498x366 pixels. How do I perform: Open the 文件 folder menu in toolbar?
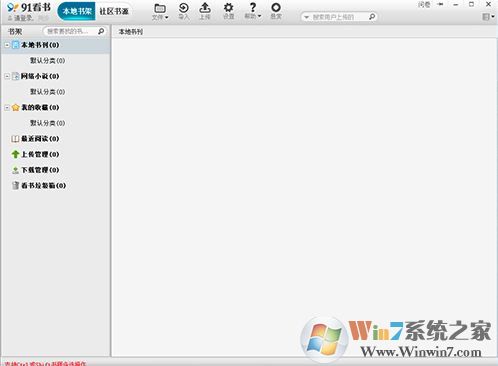click(x=160, y=11)
